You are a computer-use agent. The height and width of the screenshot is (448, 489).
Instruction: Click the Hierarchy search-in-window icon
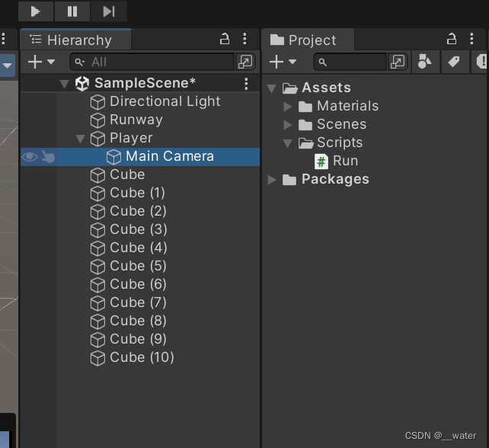tap(245, 62)
